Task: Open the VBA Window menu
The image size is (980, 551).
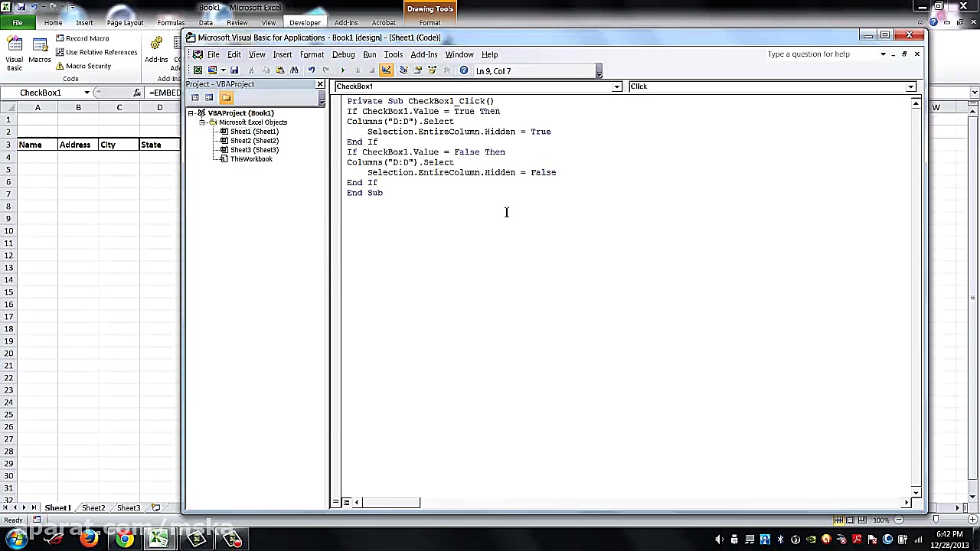Action: 459,54
